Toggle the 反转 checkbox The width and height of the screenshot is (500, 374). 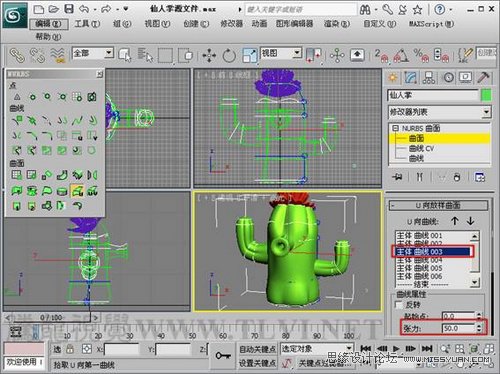(x=398, y=304)
